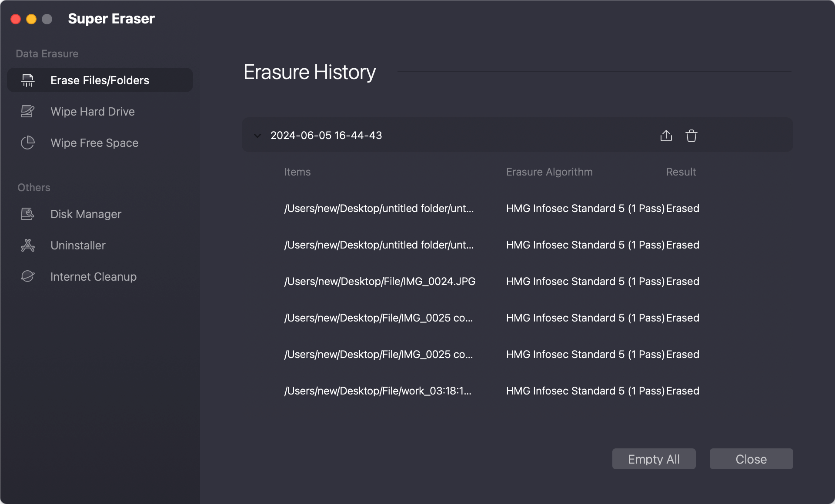Click the Result column header

click(x=681, y=172)
